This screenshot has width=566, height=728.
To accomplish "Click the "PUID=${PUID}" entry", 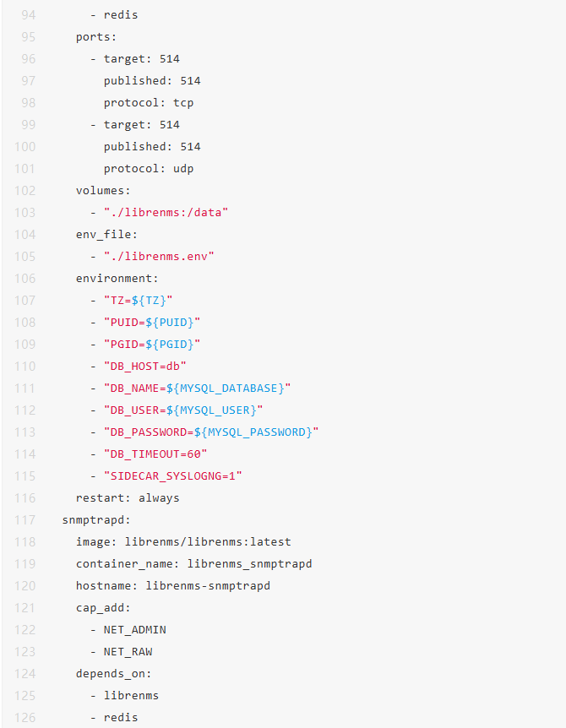I will point(152,323).
